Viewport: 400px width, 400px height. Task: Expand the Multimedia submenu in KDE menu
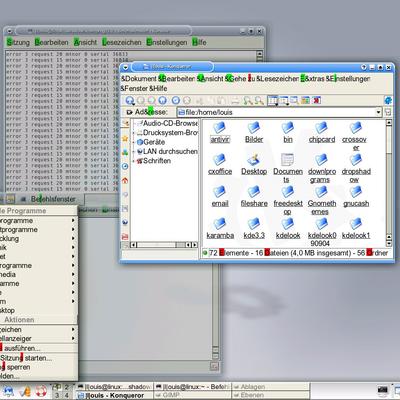(38, 274)
